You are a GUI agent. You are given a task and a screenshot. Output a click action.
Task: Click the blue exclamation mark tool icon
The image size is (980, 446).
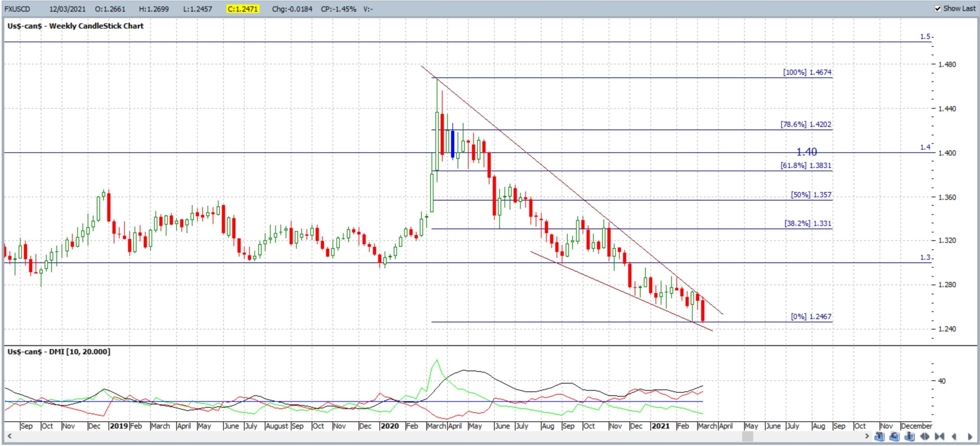click(909, 436)
